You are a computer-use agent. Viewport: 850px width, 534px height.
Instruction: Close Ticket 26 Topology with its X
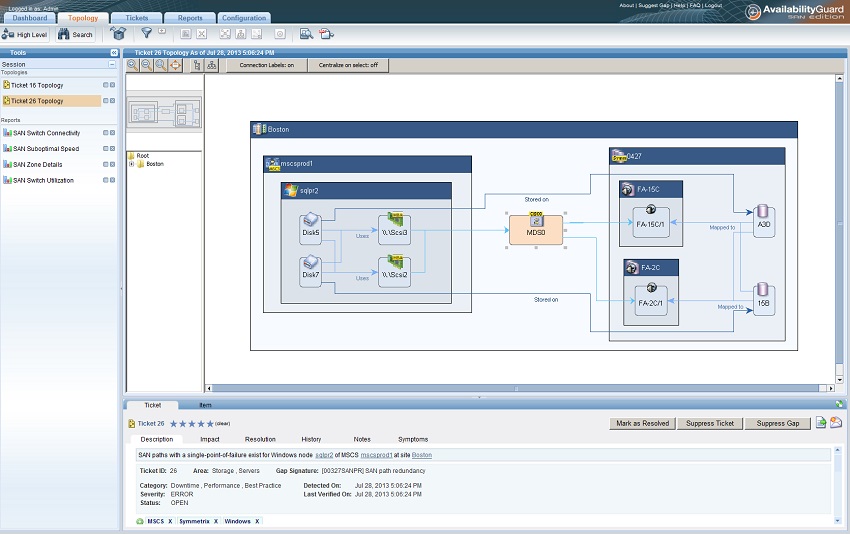pyautogui.click(x=112, y=101)
